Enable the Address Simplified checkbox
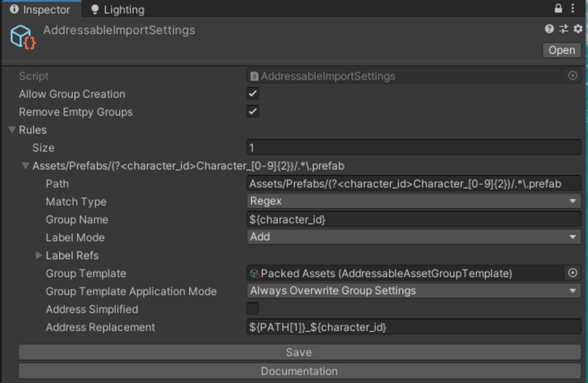The width and height of the screenshot is (588, 383). coord(252,308)
